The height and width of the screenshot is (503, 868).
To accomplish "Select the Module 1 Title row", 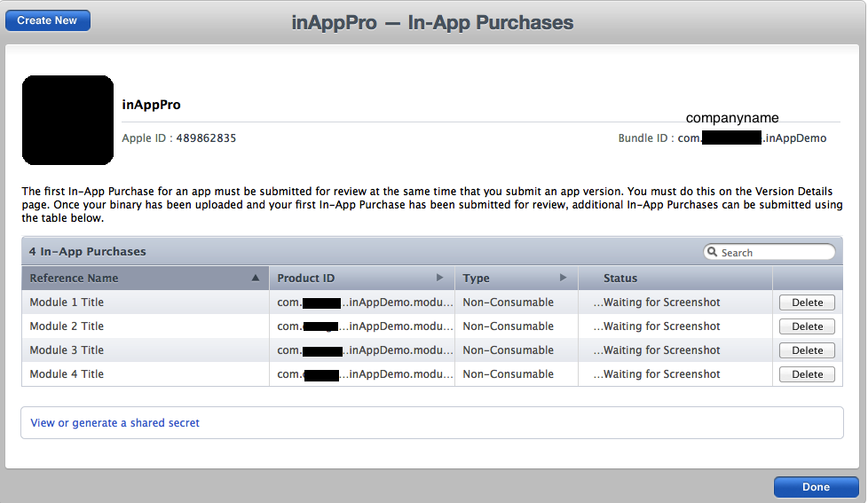I will tap(432, 303).
